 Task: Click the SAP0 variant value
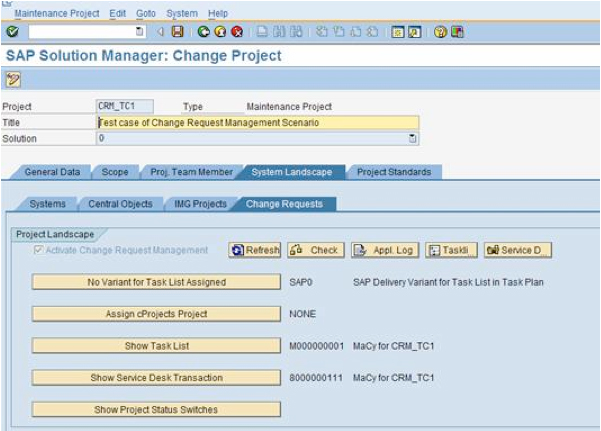(301, 282)
